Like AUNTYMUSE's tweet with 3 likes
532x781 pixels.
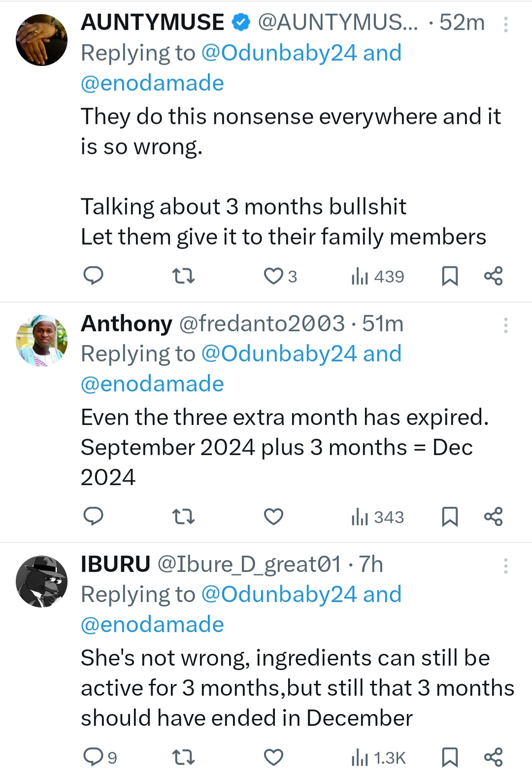pos(273,276)
